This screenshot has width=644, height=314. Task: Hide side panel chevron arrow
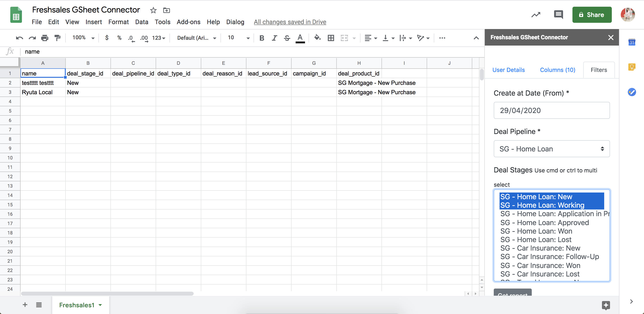(631, 301)
